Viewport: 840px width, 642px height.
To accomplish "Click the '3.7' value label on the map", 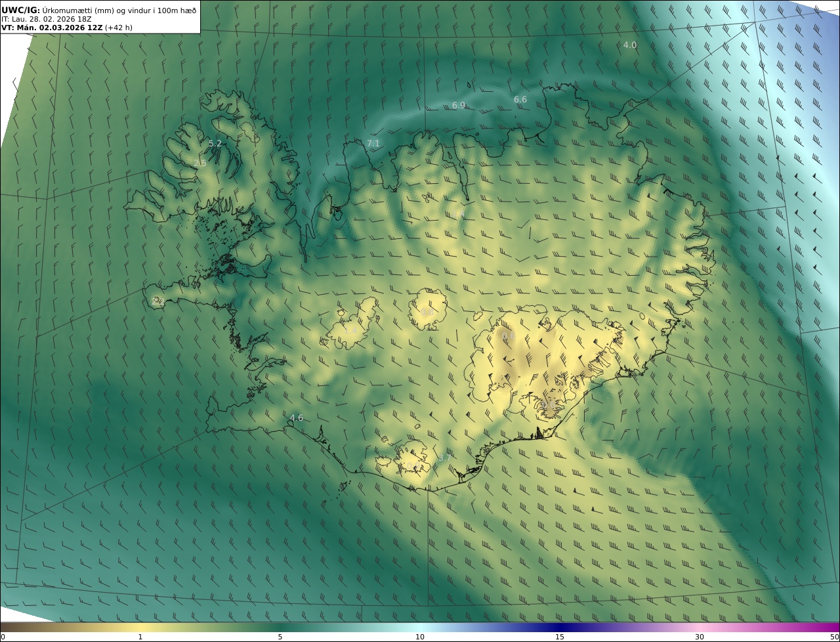I will pyautogui.click(x=444, y=458).
